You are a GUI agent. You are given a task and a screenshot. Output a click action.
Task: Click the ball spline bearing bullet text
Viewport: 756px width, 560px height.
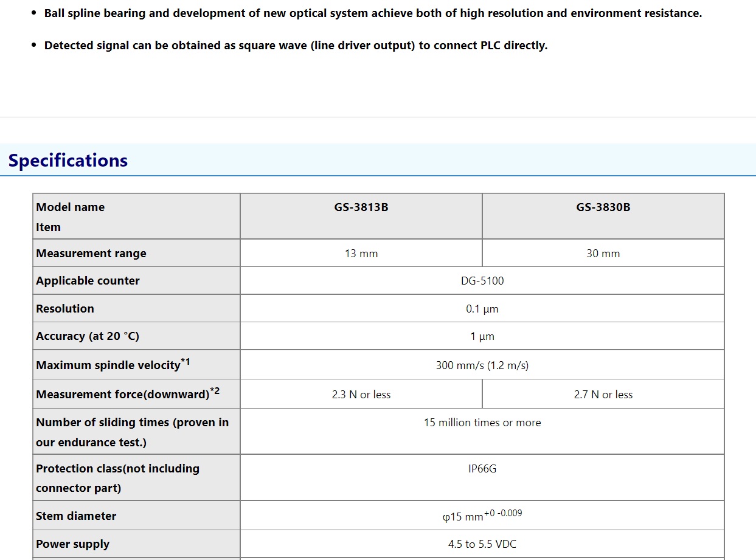click(x=372, y=13)
